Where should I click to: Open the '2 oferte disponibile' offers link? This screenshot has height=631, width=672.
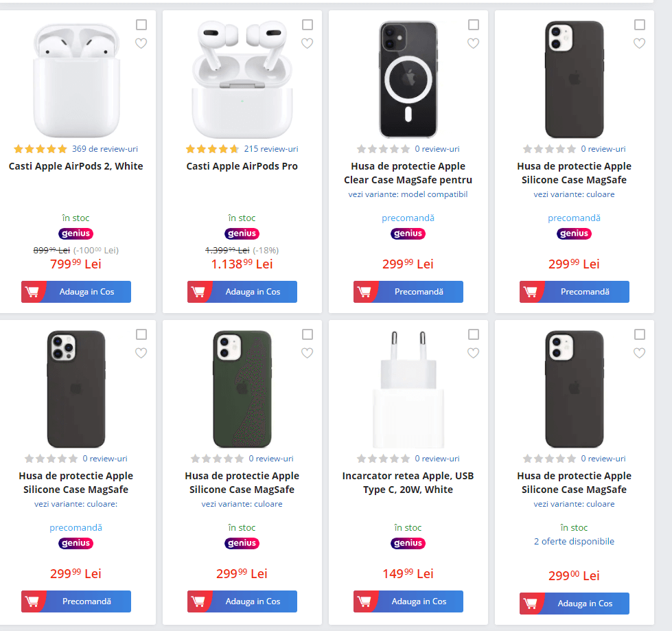574,541
